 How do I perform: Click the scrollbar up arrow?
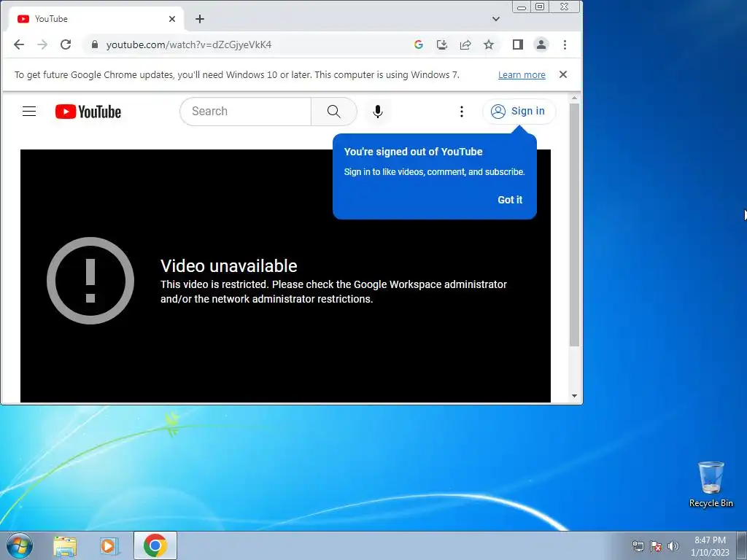click(575, 98)
